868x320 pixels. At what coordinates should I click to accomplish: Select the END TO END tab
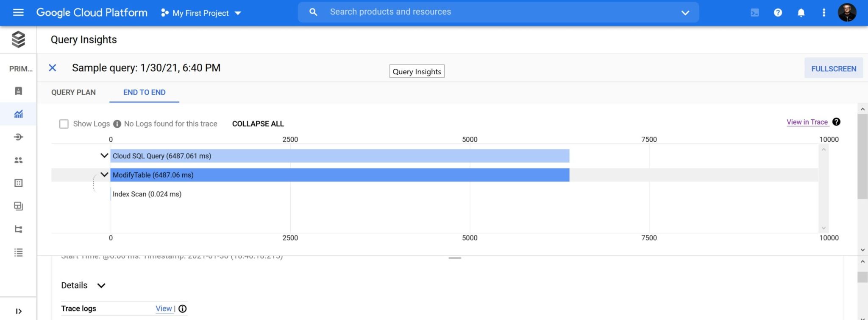click(x=144, y=92)
